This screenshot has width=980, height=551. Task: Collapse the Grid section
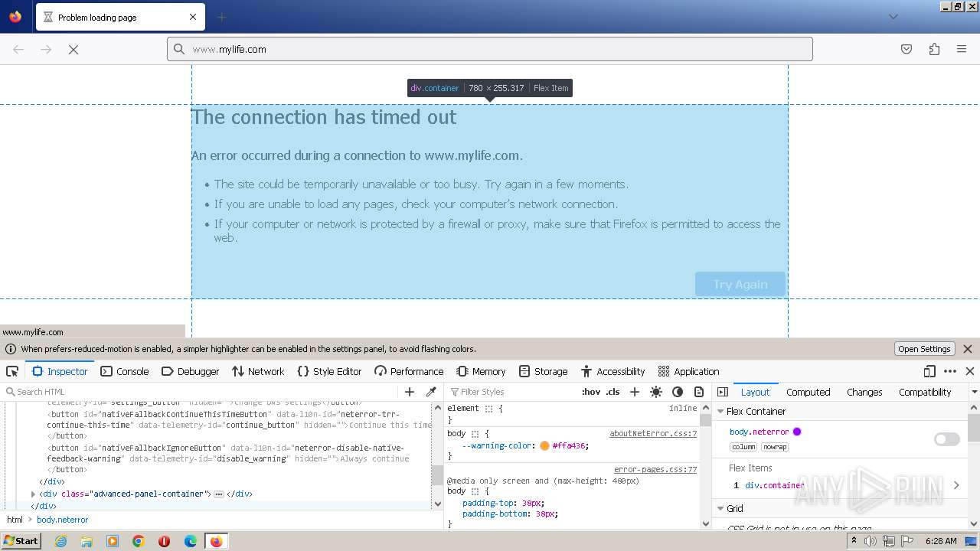[720, 508]
